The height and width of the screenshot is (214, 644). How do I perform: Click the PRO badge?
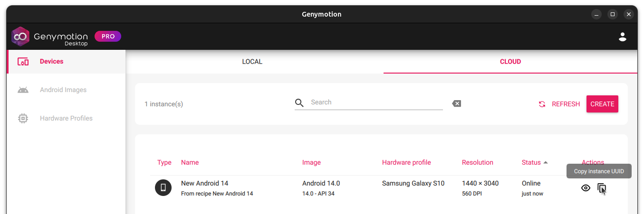point(108,37)
